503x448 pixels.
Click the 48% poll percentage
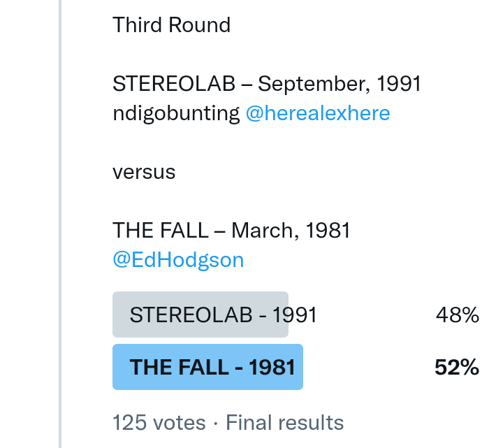457,315
